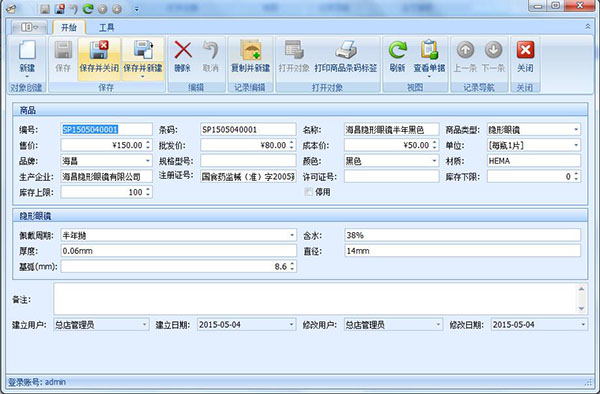Click quick-access up-arrow circle in title bar
This screenshot has width=600, height=394.
coord(102,8)
